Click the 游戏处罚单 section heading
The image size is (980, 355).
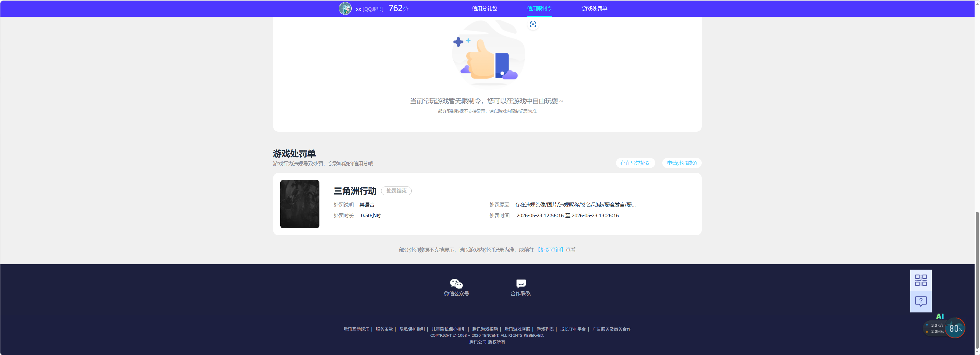click(x=294, y=154)
